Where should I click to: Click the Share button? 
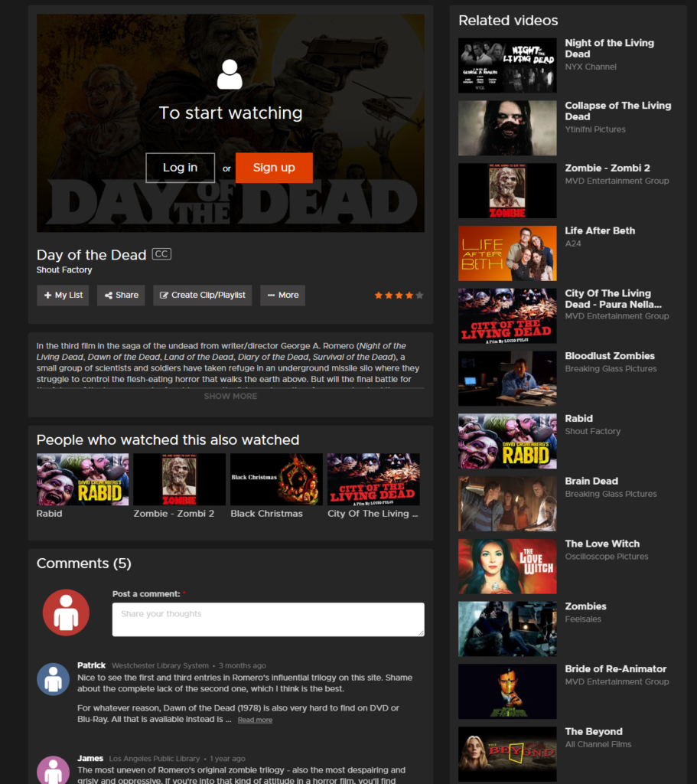pyautogui.click(x=121, y=295)
